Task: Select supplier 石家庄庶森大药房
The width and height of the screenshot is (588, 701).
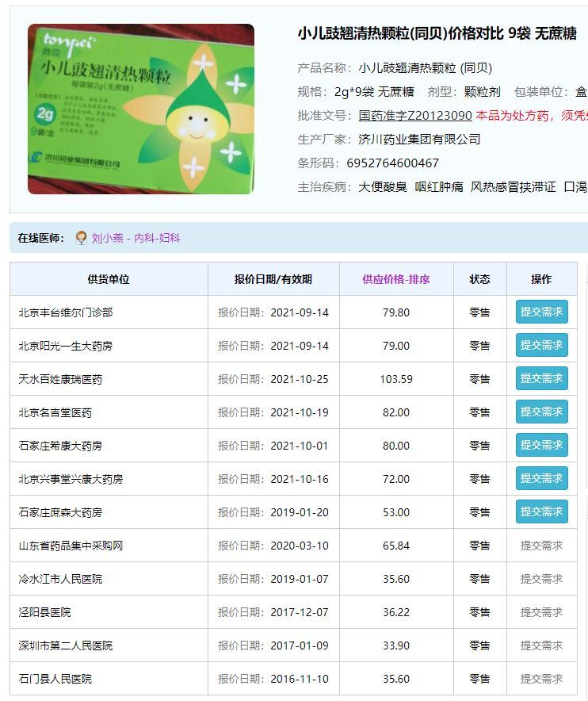Action: [x=60, y=512]
